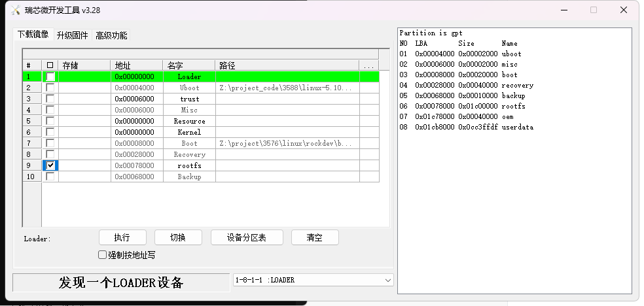Select the rootfs name cell
The width and height of the screenshot is (644, 306).
[x=189, y=165]
